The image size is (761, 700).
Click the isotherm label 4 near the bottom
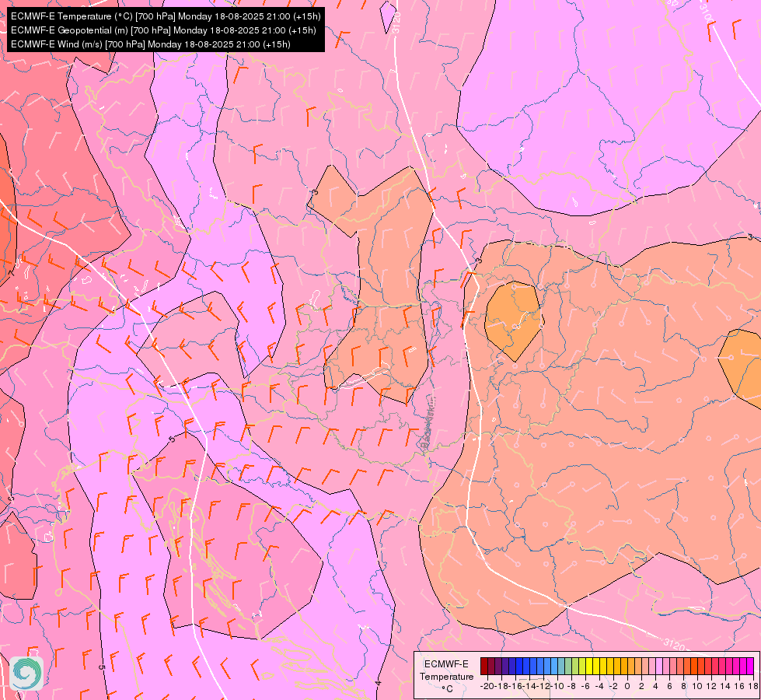click(x=378, y=683)
